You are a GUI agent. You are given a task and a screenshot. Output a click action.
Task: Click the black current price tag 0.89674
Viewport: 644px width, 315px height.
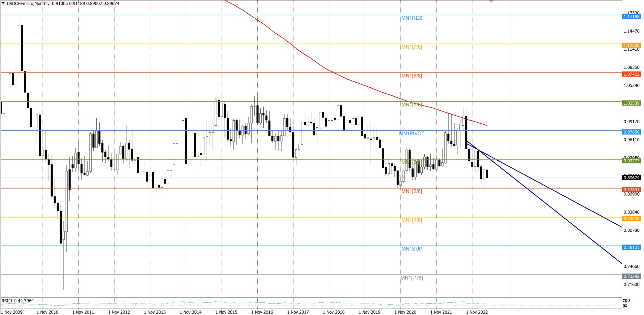(x=631, y=178)
